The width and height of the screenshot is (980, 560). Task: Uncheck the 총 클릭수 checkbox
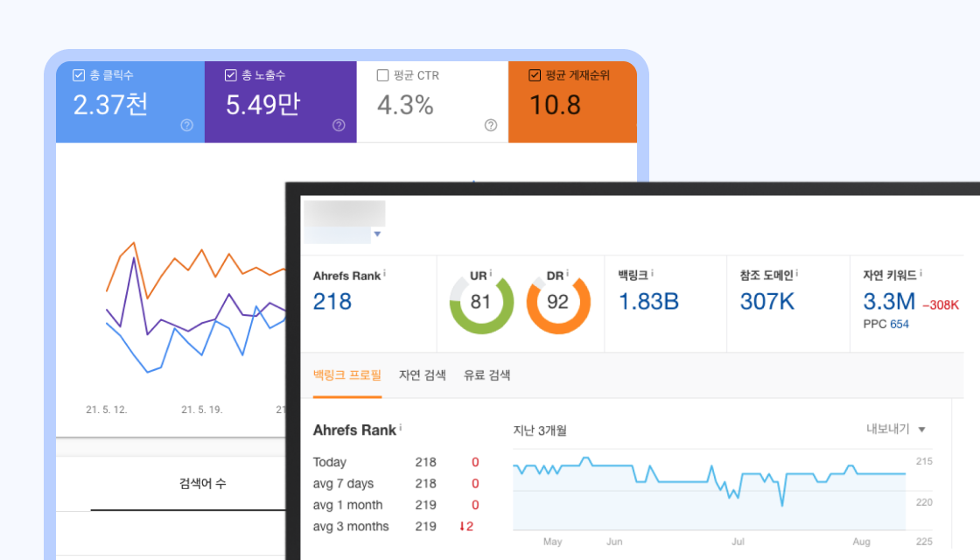pyautogui.click(x=79, y=75)
